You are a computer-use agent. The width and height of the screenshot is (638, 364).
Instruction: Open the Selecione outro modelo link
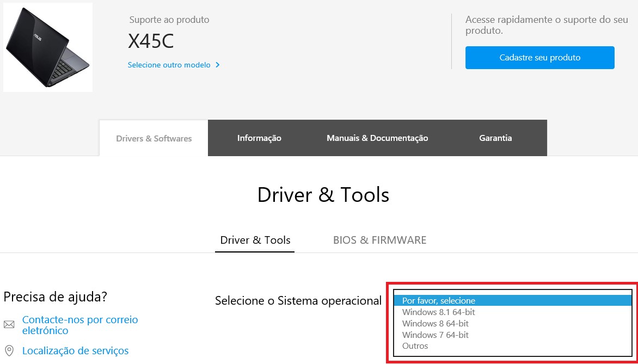(x=169, y=65)
